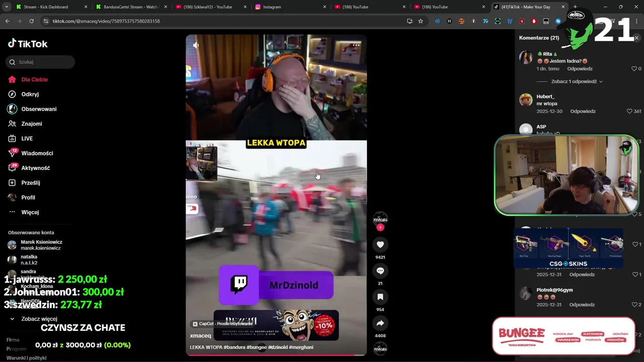Click the video progress bar
The width and height of the screenshot is (644, 362).
(276, 355)
